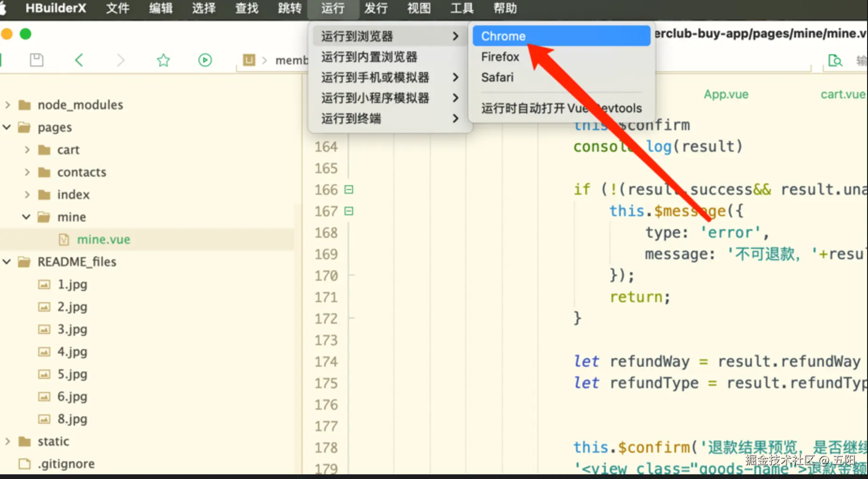Screen dimensions: 868x479
Task: Place cursor on the return; statement
Action: pos(640,297)
